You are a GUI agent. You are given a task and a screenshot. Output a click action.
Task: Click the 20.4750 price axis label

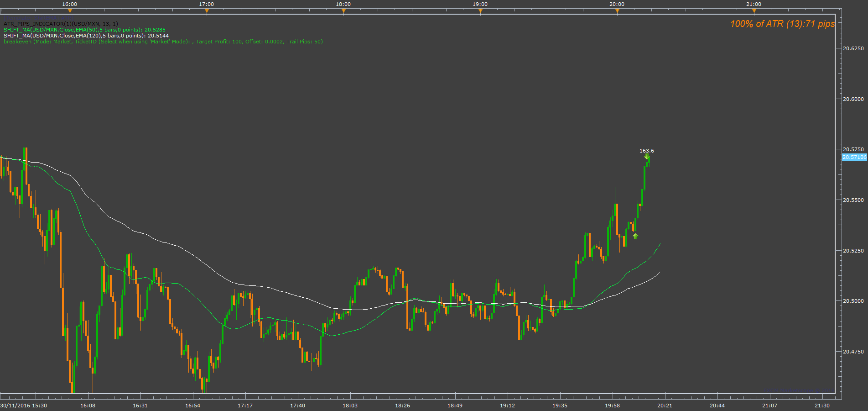(853, 352)
